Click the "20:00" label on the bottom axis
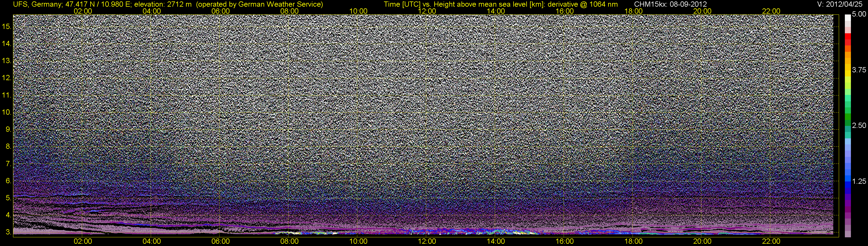 point(702,241)
